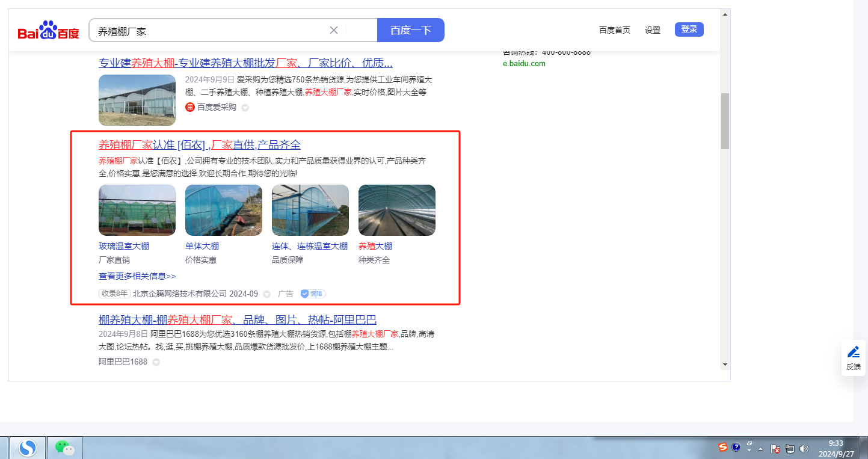
Task: Expand the dropdown arrow beside 北京企腾网络技术有限公司 2024-09
Action: click(267, 294)
